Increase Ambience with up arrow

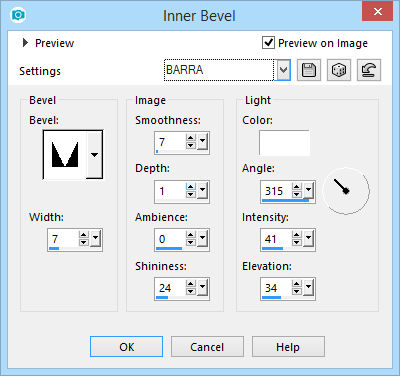[x=191, y=235]
